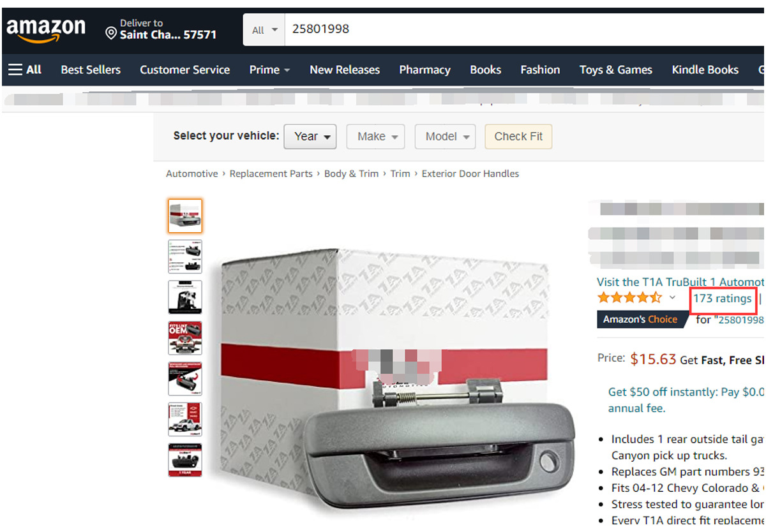Select the first product thumbnail
The width and height of the screenshot is (766, 532).
185,216
